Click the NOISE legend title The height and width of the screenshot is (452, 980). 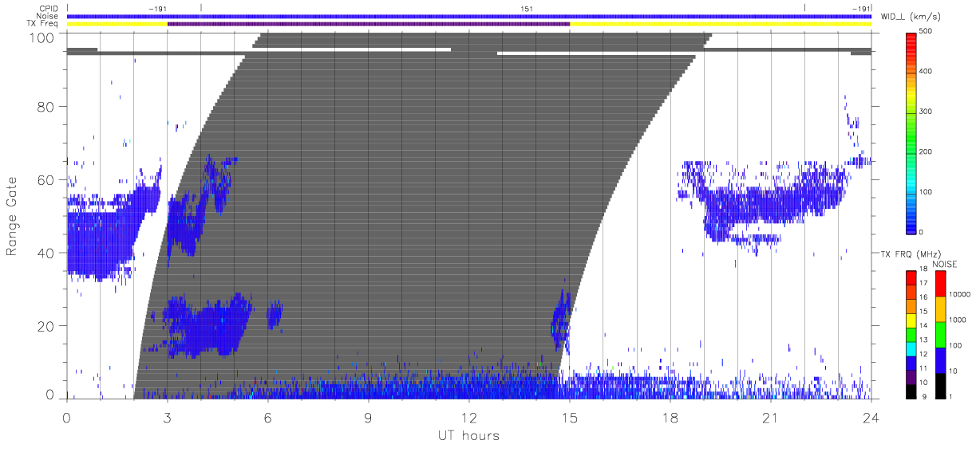[x=945, y=264]
